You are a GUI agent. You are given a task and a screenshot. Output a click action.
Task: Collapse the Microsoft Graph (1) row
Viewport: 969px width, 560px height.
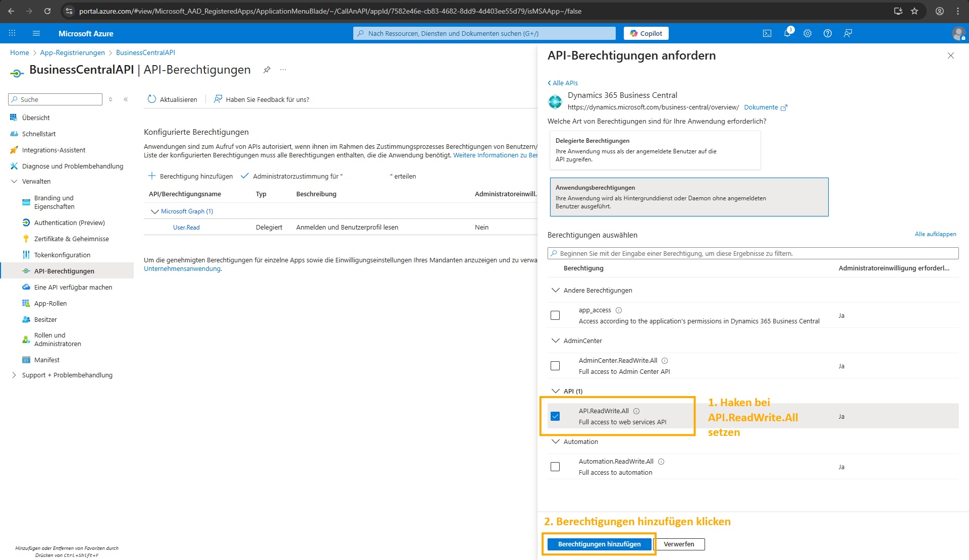tap(154, 211)
